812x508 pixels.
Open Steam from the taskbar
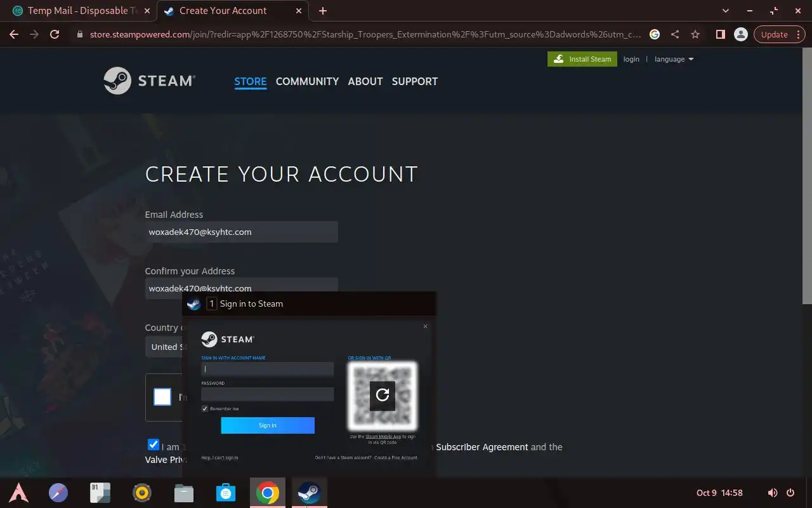click(309, 493)
